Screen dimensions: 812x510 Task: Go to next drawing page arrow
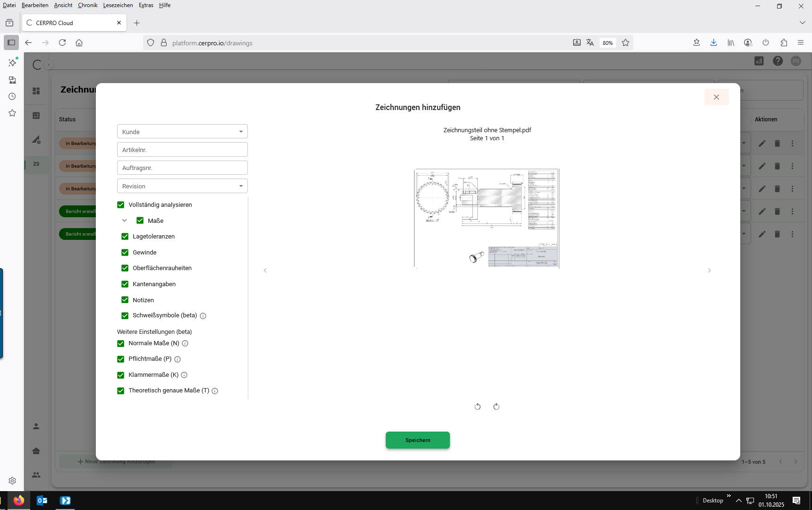click(709, 271)
